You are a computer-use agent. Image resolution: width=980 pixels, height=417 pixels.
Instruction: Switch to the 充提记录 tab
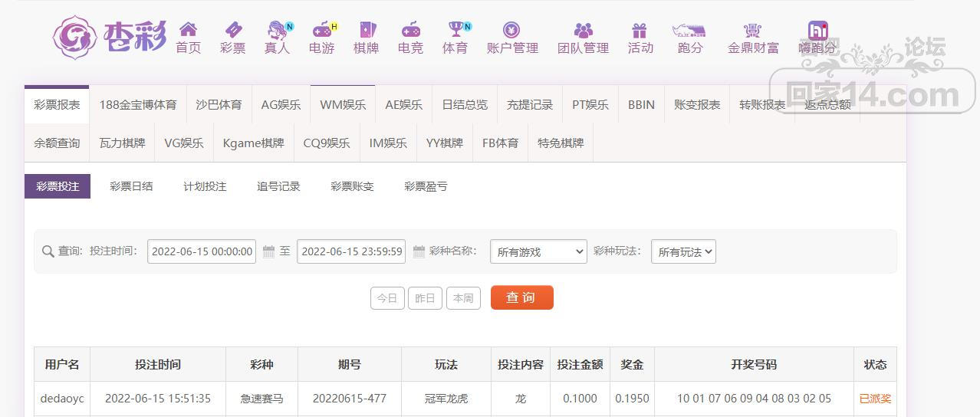tap(530, 104)
